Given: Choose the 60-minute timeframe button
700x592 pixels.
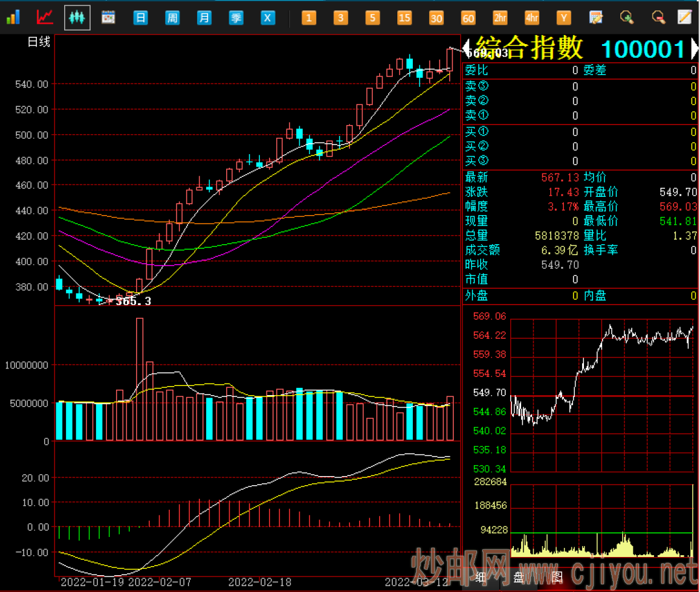Looking at the screenshot, I should (468, 17).
